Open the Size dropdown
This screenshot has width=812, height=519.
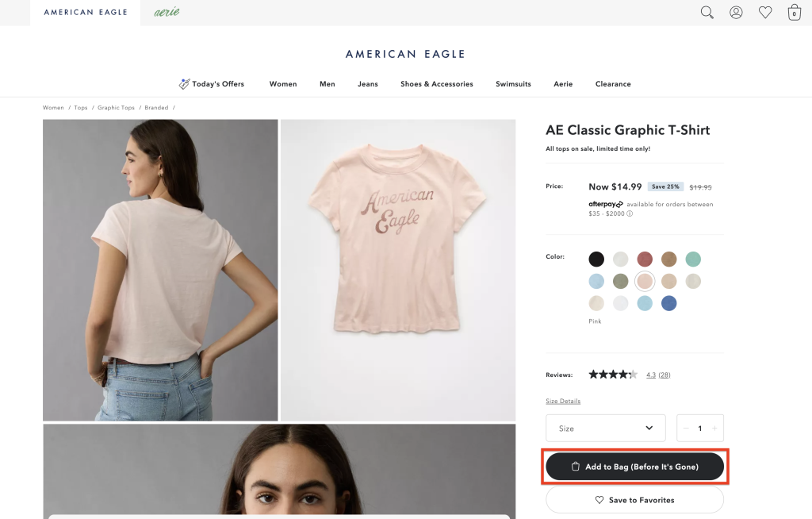(x=605, y=428)
